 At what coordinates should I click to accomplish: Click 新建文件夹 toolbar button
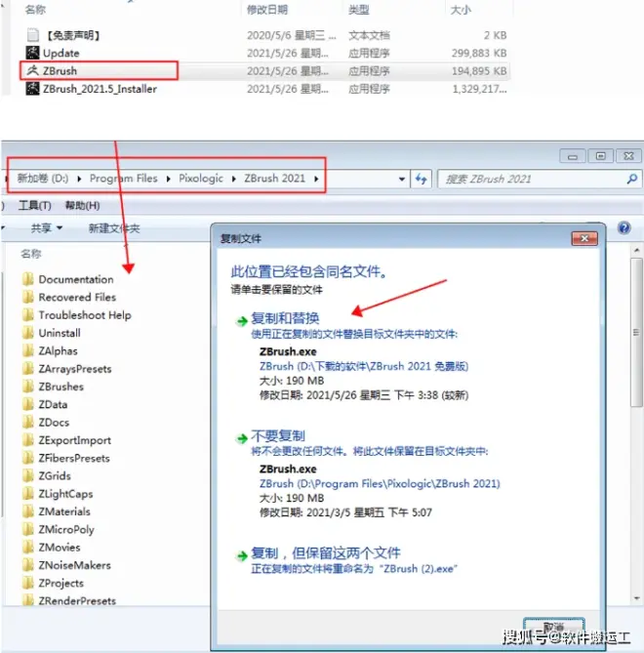(x=114, y=228)
